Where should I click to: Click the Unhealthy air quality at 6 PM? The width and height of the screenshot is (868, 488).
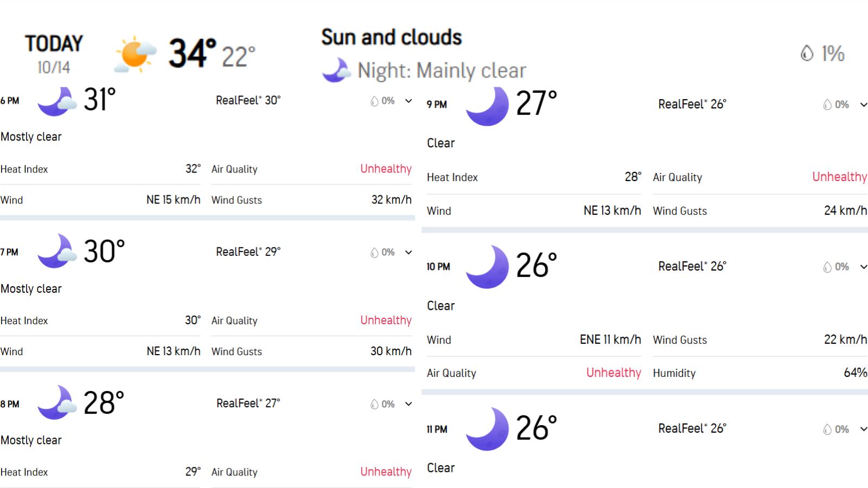point(386,169)
